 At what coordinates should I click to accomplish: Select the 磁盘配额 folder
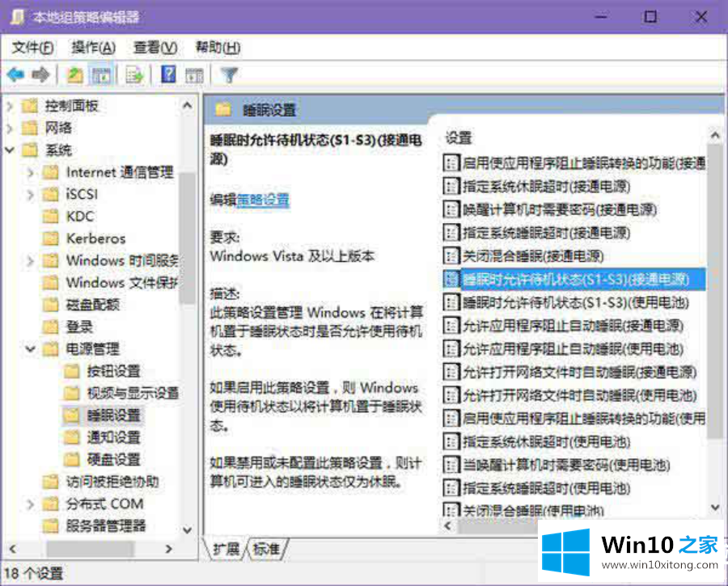pyautogui.click(x=81, y=305)
